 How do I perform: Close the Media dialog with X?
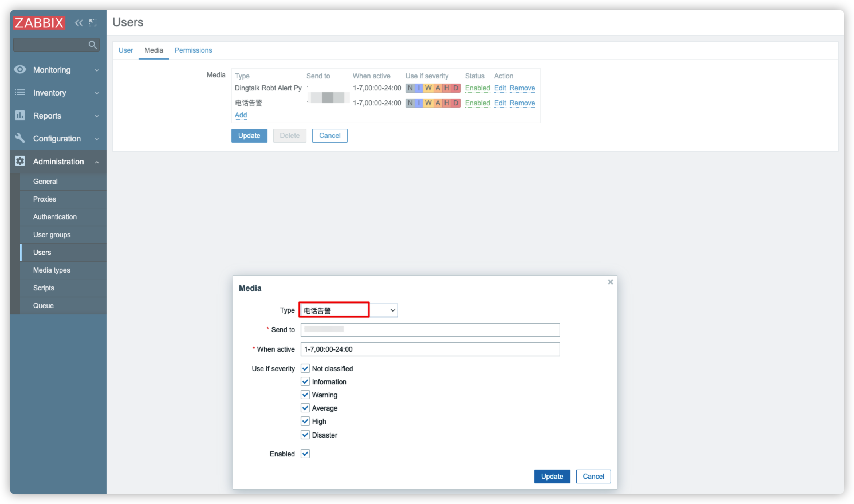coord(610,282)
